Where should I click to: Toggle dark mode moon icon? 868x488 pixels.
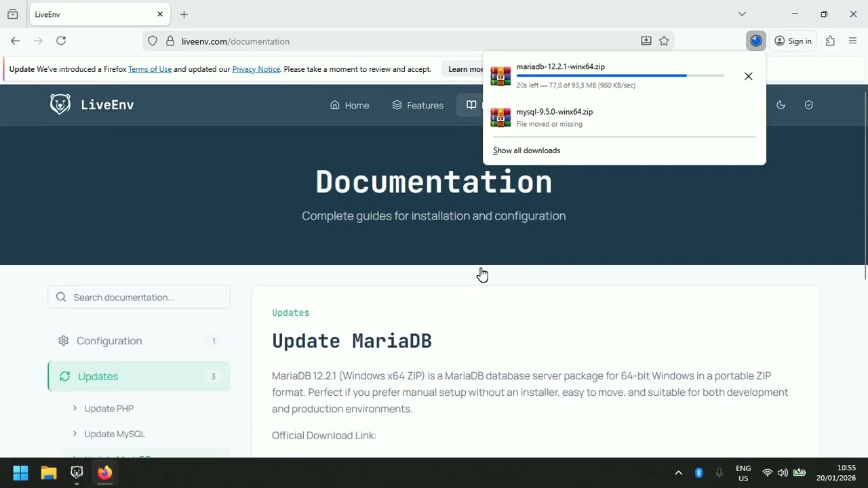tap(781, 105)
